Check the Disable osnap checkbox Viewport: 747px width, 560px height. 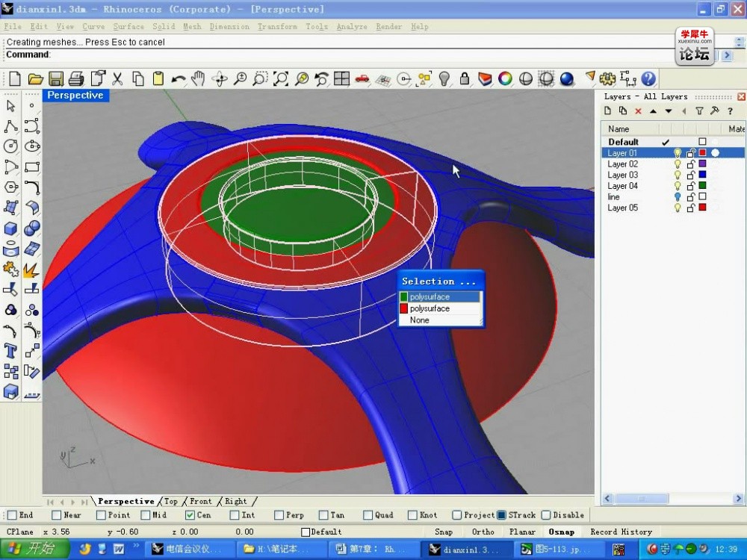point(546,514)
